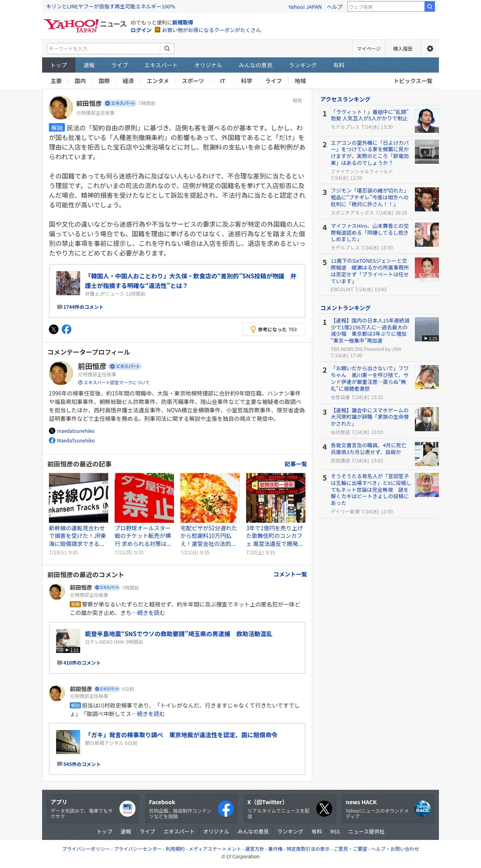Click the ヘルプ link in top bar
481x868 pixels.
click(335, 7)
